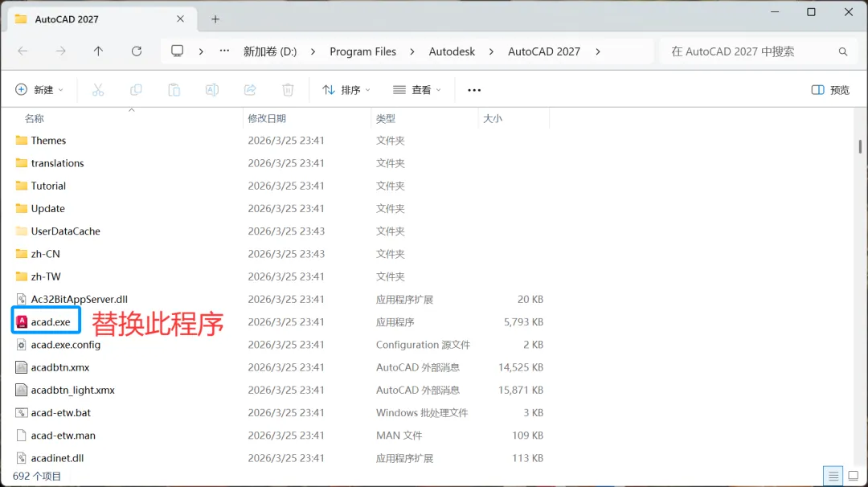
Task: Toggle the 预览 preview pane
Action: tap(830, 90)
